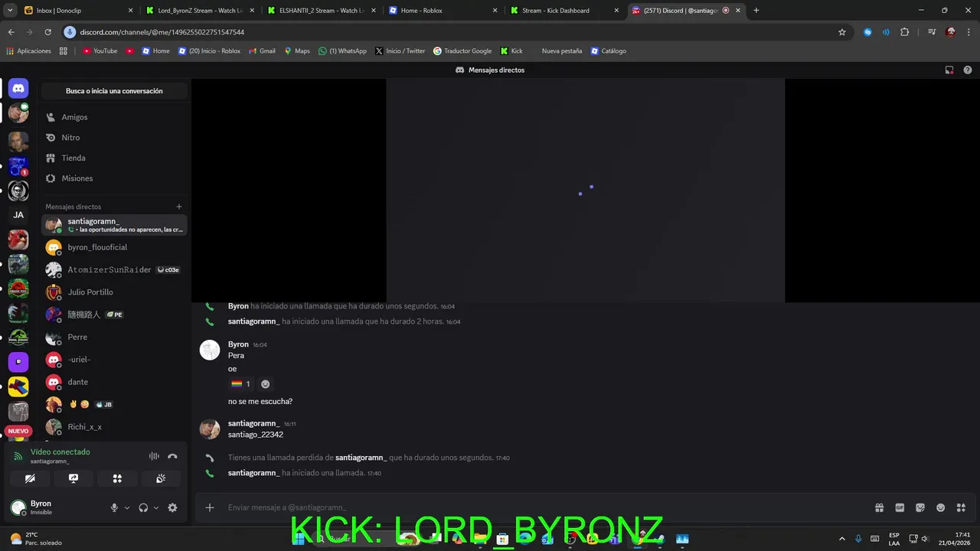
Task: Click 'Busca o inicia una conversación' search box
Action: (x=114, y=91)
